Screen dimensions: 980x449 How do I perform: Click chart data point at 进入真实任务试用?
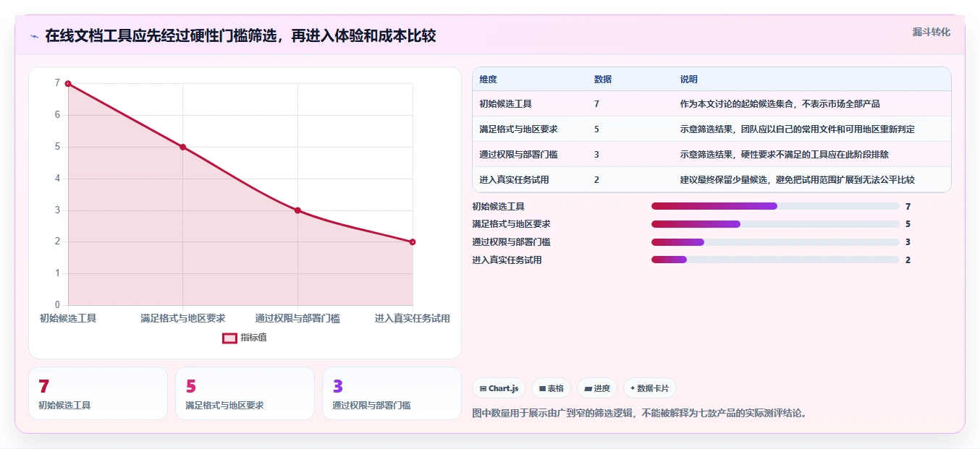(x=413, y=242)
